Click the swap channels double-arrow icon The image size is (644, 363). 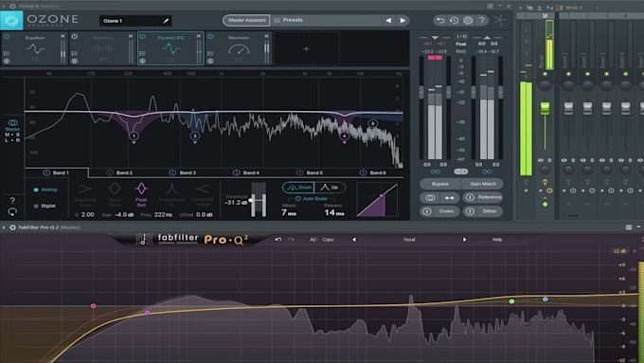[449, 198]
